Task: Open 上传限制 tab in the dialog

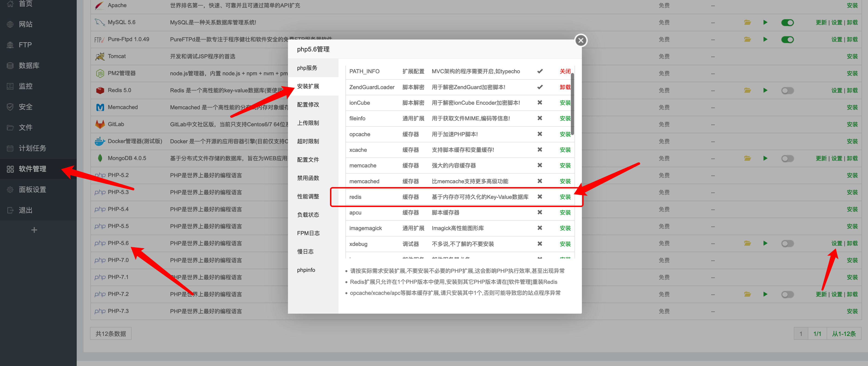Action: pyautogui.click(x=313, y=123)
